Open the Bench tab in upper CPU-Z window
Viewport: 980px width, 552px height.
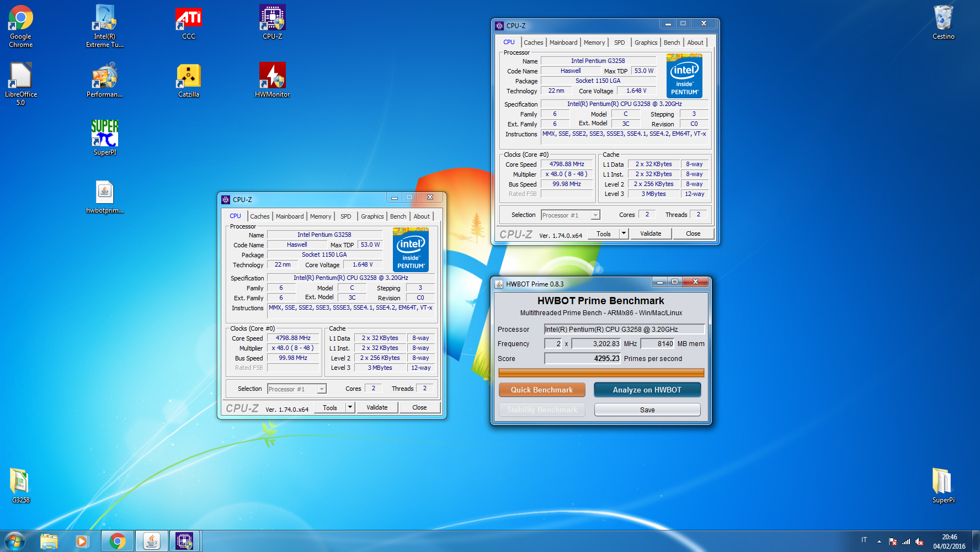tap(672, 43)
